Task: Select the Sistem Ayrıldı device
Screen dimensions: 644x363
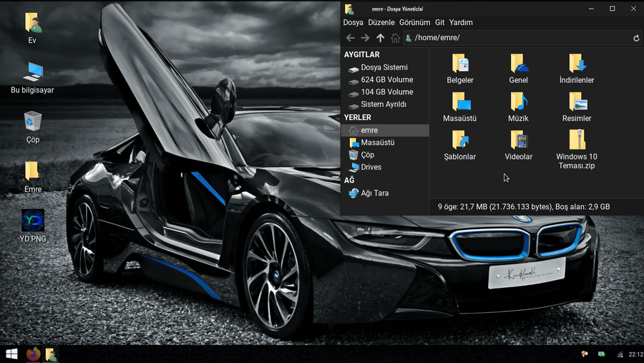Action: (385, 105)
